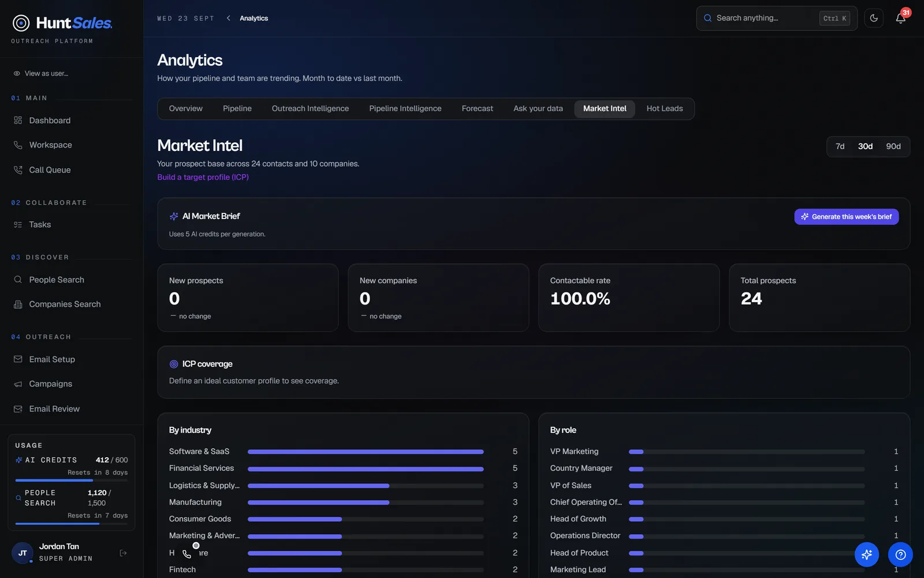Click the Analytics breadcrumb label
This screenshot has height=578, width=924.
coord(254,18)
